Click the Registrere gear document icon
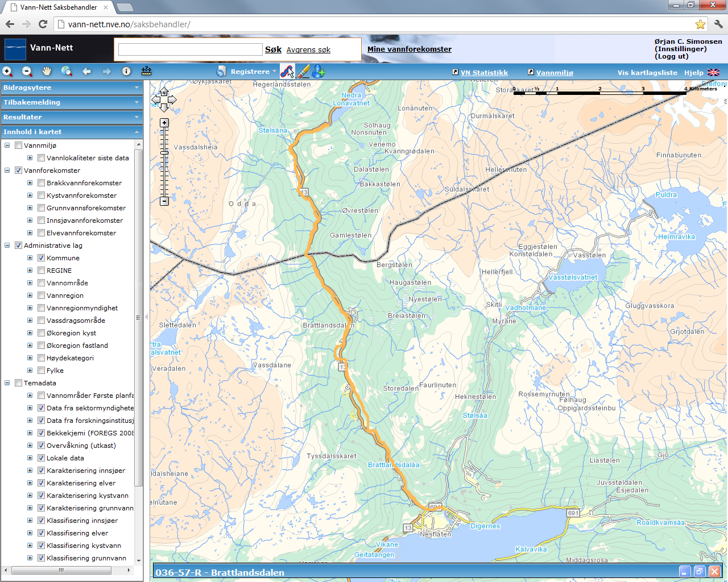 point(221,71)
